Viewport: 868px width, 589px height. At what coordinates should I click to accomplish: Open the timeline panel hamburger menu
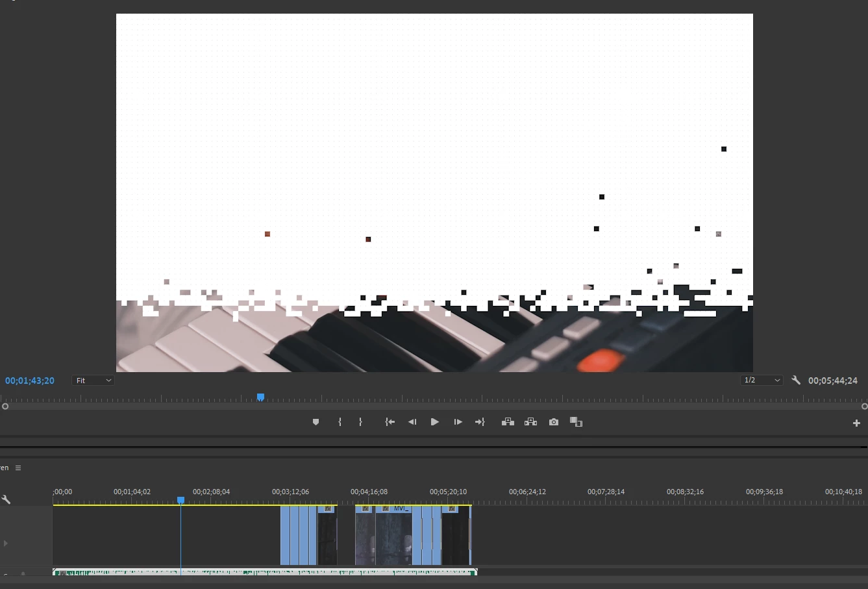[x=18, y=468]
